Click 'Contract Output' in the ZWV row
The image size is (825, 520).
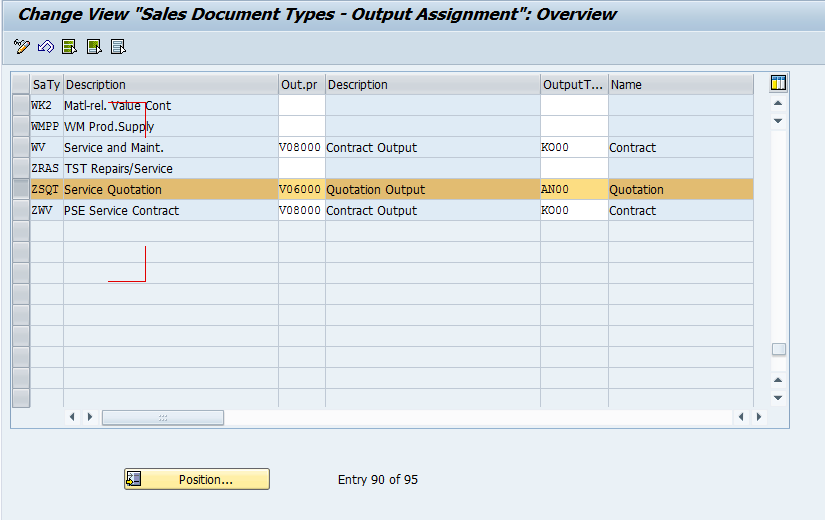371,211
